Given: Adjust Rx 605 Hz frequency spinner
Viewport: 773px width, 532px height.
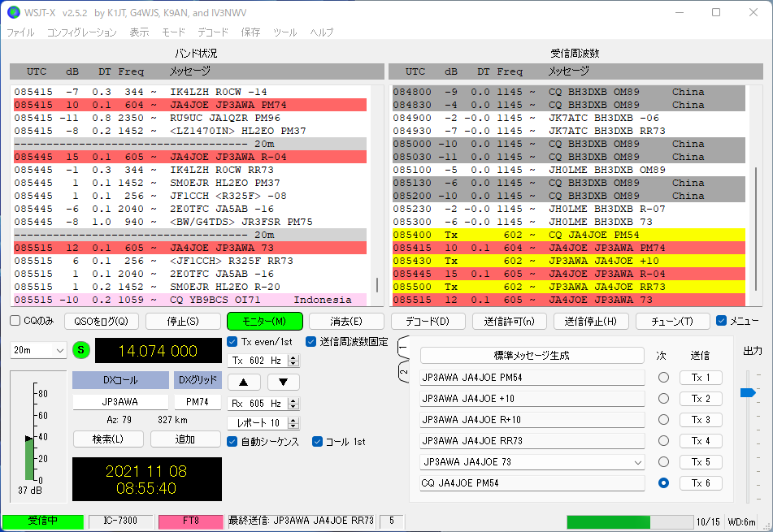Looking at the screenshot, I should [263, 404].
